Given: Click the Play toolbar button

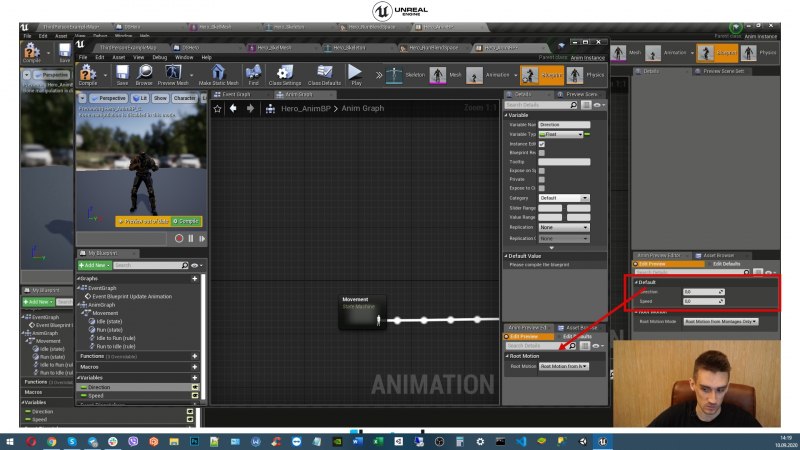Looking at the screenshot, I should (x=356, y=75).
